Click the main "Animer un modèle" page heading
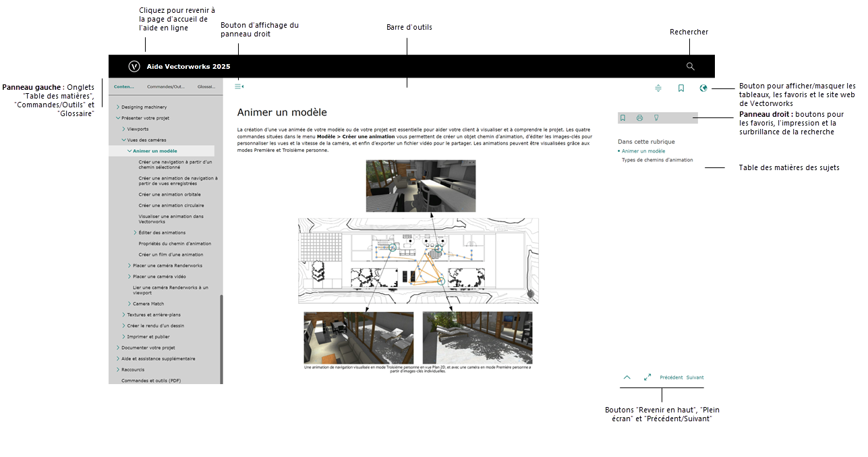The width and height of the screenshot is (868, 457). point(282,113)
